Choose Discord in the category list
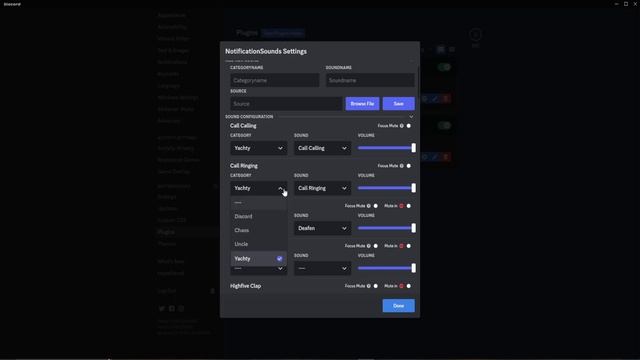 [x=258, y=216]
